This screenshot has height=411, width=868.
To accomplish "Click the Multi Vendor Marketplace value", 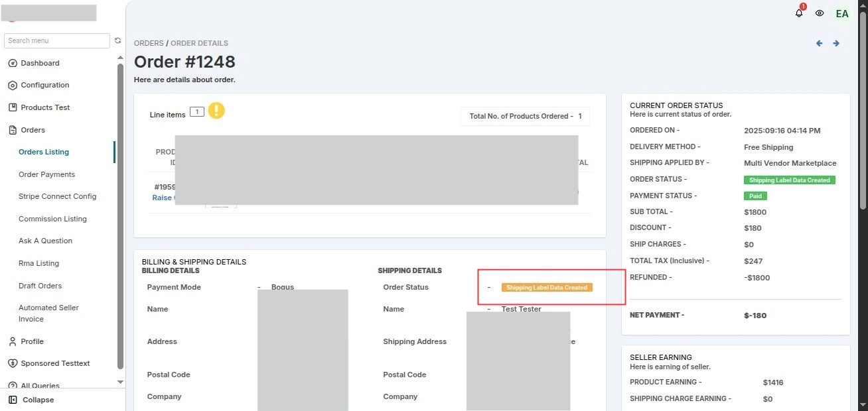I will click(790, 163).
